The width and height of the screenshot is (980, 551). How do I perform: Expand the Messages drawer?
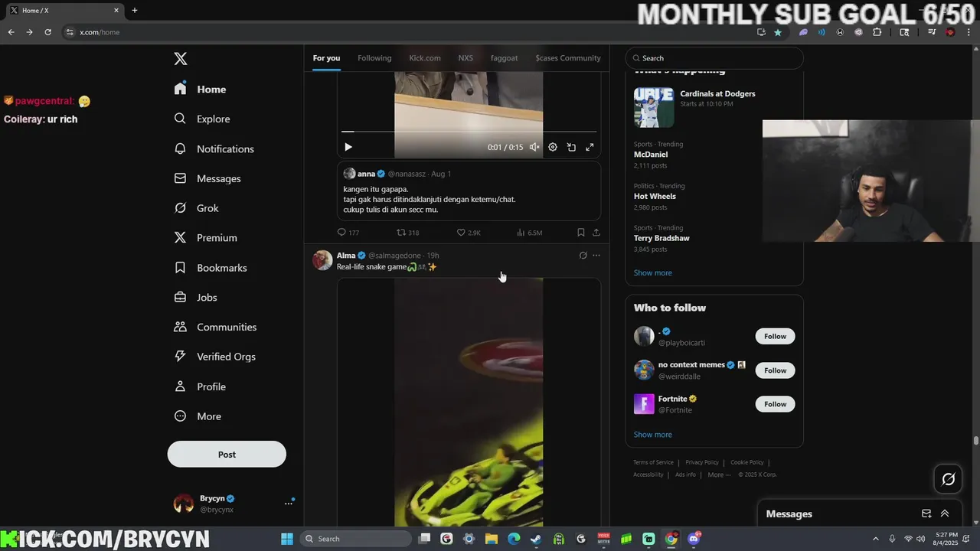point(945,514)
